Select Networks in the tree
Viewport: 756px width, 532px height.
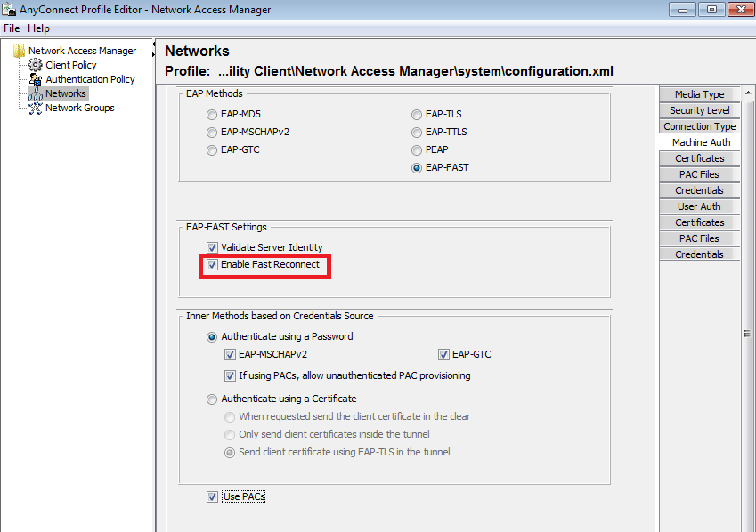pyautogui.click(x=66, y=93)
